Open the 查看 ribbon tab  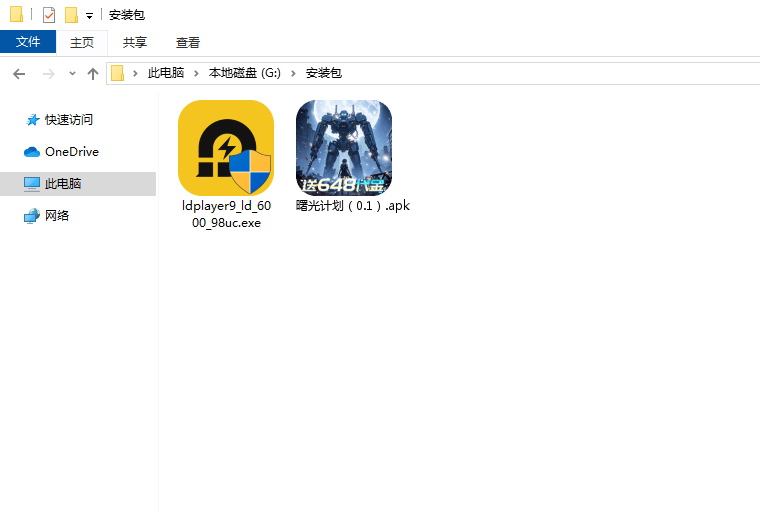[188, 42]
